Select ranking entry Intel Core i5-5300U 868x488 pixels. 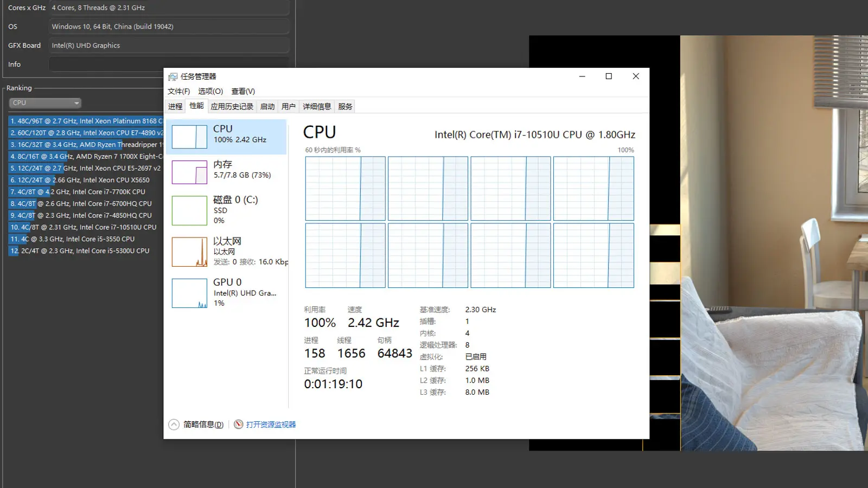(86, 251)
